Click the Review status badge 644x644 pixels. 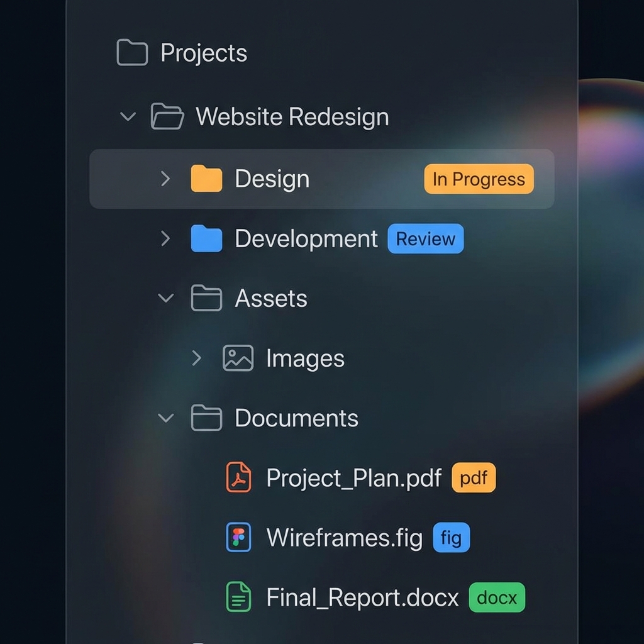[x=426, y=238]
